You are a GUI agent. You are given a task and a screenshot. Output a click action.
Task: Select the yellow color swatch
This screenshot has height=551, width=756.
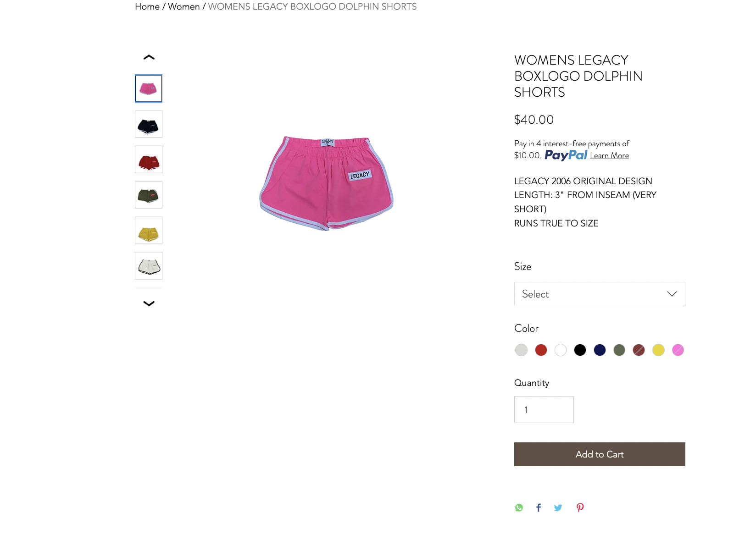pos(658,350)
